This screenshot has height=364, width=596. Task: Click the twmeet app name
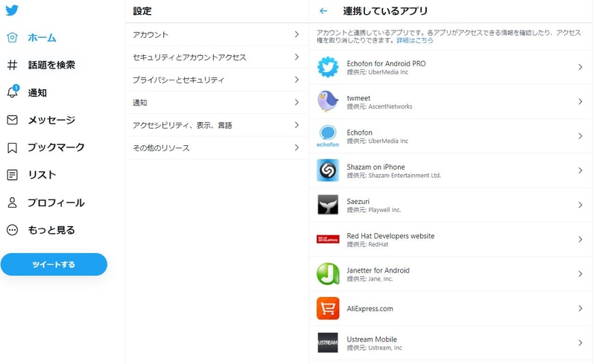tap(358, 98)
